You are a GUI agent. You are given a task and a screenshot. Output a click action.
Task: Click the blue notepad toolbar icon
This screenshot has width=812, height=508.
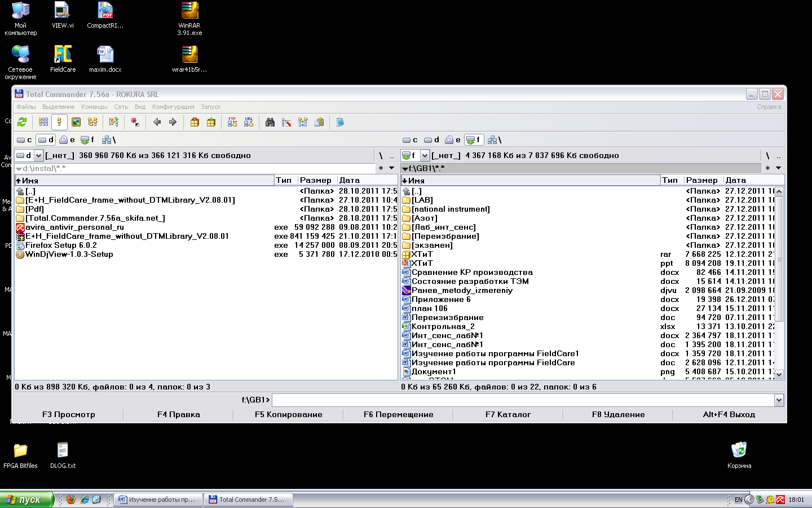[340, 122]
